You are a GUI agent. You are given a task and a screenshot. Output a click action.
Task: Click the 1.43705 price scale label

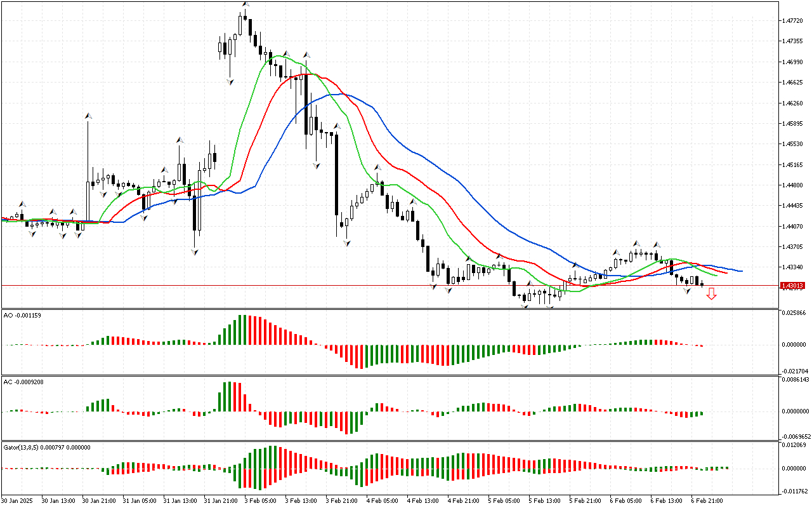pos(792,247)
